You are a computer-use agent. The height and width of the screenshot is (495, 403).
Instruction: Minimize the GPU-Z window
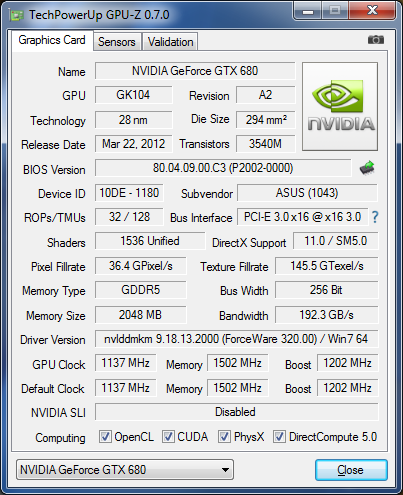(308, 12)
